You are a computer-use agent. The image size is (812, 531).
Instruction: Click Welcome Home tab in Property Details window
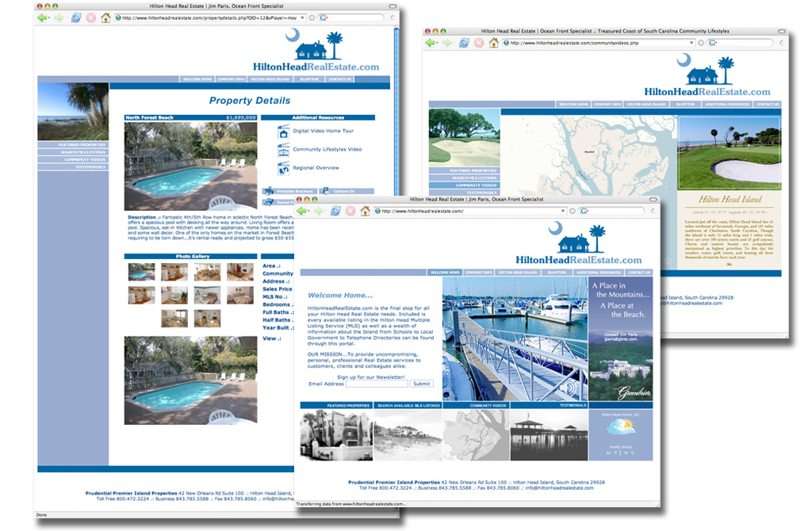pyautogui.click(x=197, y=79)
